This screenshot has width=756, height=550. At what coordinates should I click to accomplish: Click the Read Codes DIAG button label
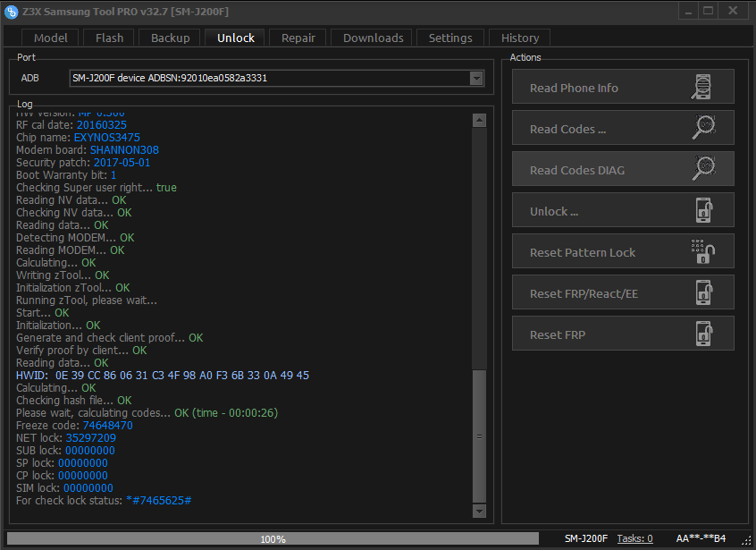(577, 170)
